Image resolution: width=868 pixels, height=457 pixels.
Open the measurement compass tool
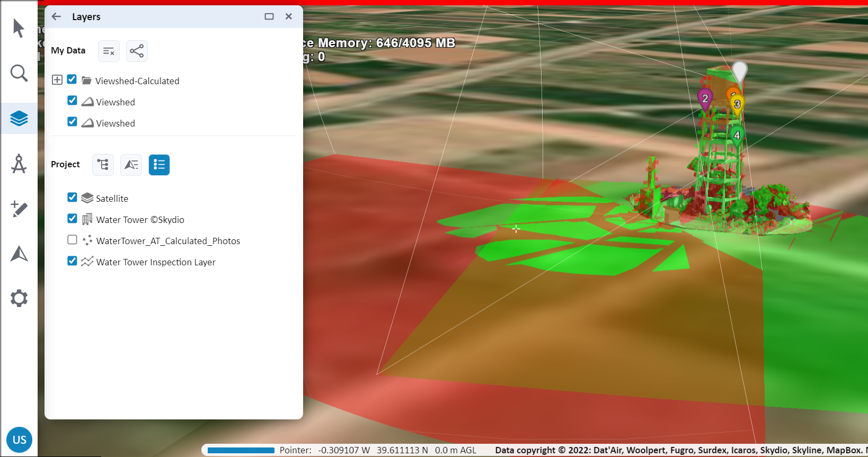pos(19,164)
